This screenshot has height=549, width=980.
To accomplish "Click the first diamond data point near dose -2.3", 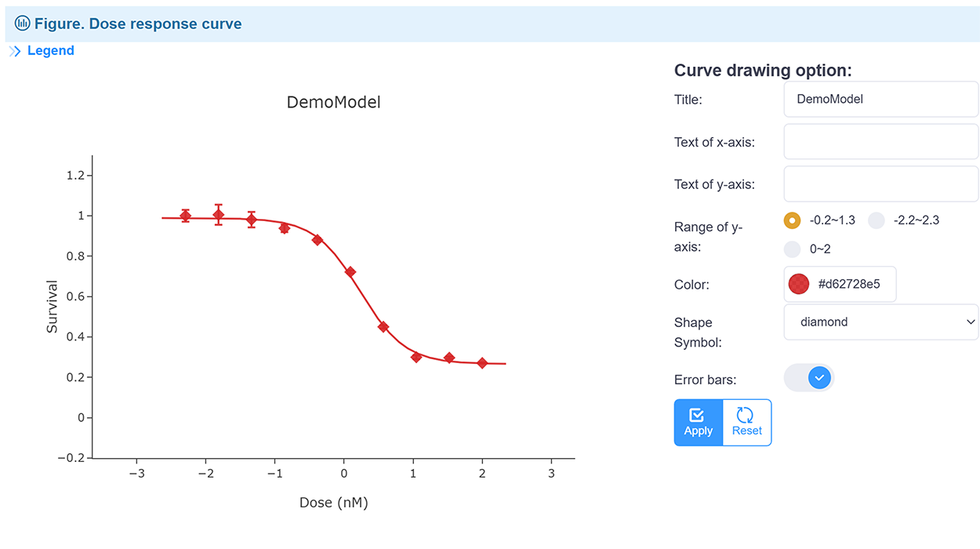I will pyautogui.click(x=185, y=216).
